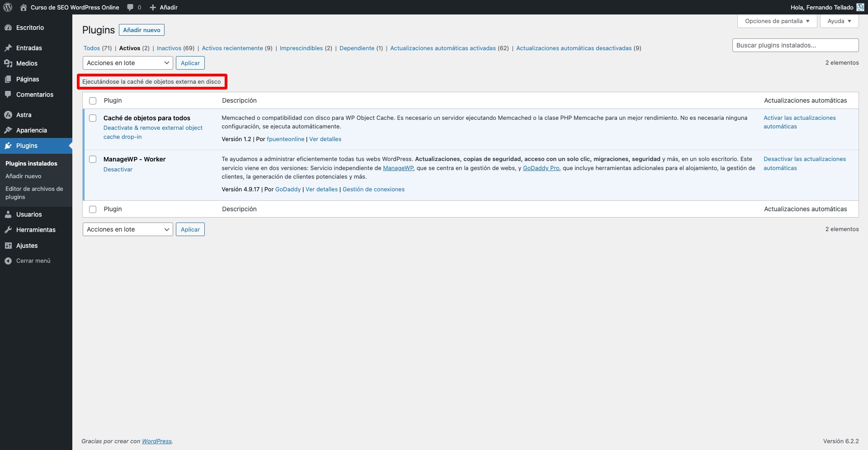
Task: Expand the Opciones de pantalla panel
Action: coord(777,21)
